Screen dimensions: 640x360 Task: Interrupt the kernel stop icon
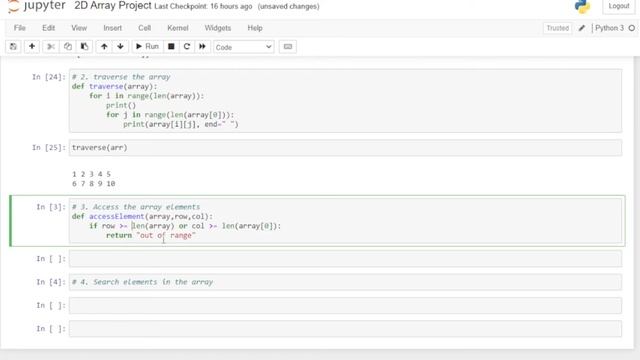coord(171,47)
